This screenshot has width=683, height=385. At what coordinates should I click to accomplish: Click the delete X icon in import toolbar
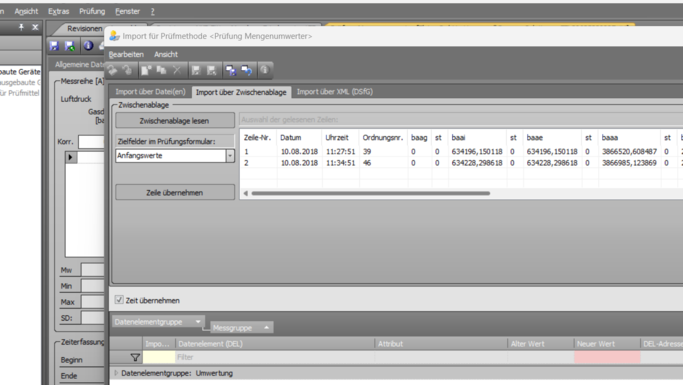point(177,70)
